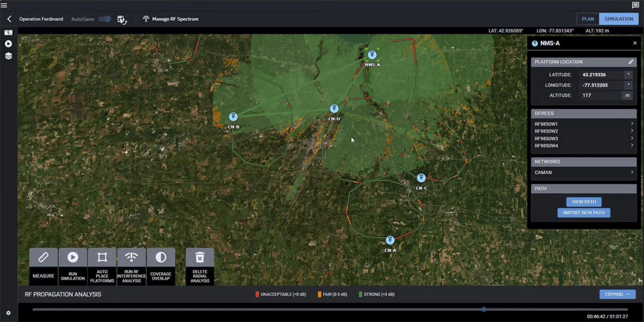Open layers panel from left sidebar
Viewport: 644px width, 322px height.
(8, 56)
